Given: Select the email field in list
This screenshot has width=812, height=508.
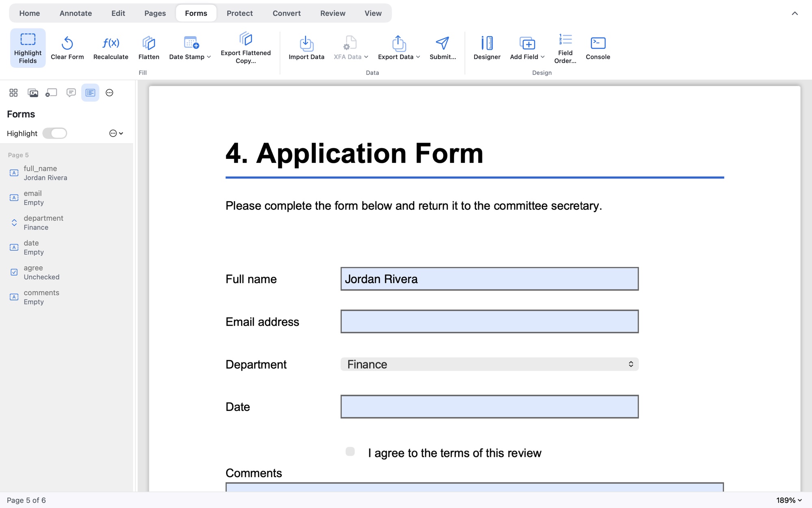Looking at the screenshot, I should 67,198.
